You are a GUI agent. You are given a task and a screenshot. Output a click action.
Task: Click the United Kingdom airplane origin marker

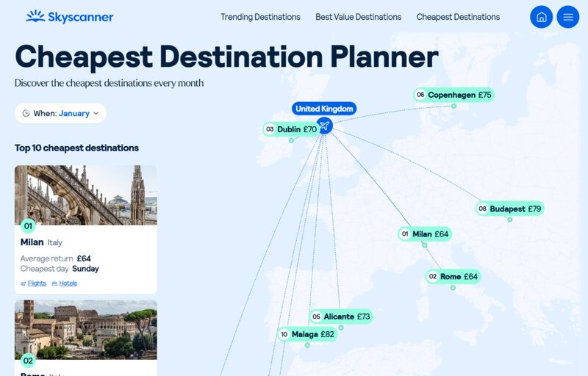click(x=324, y=125)
